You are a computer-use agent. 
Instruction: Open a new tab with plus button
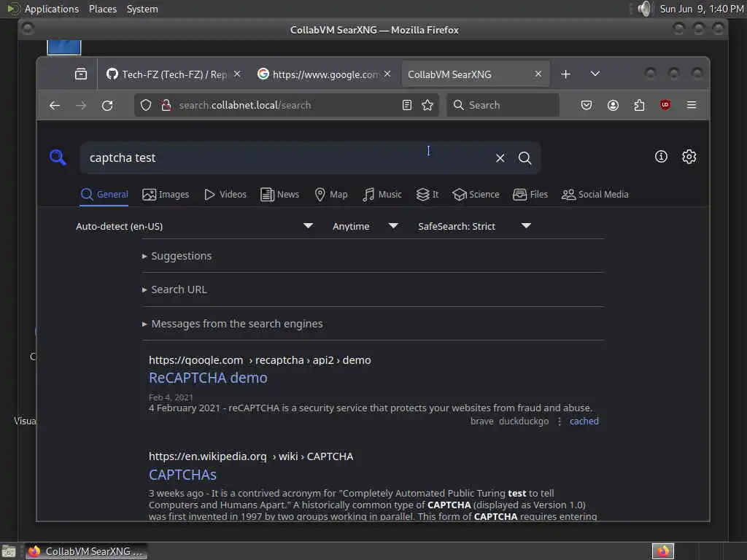tap(565, 74)
